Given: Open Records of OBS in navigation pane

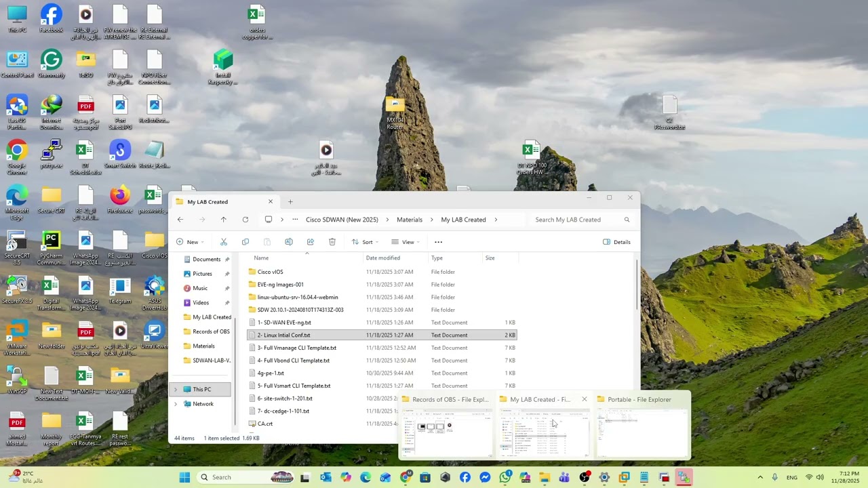Looking at the screenshot, I should pyautogui.click(x=207, y=331).
